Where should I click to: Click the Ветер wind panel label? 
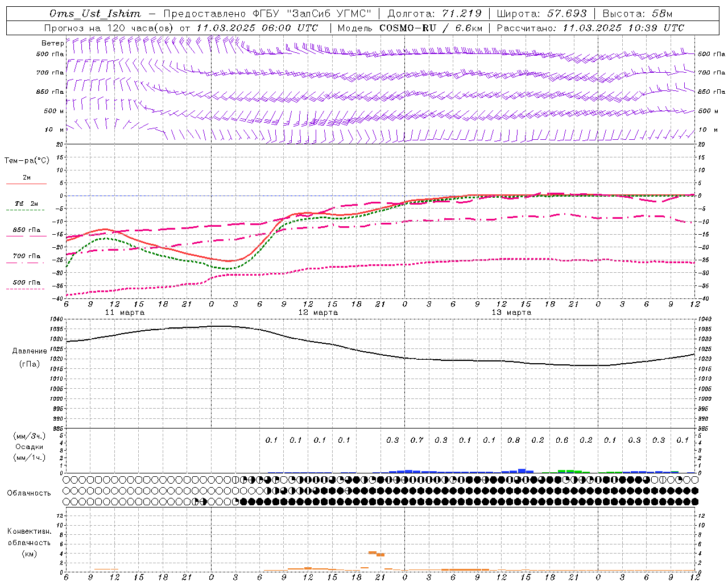click(x=53, y=43)
